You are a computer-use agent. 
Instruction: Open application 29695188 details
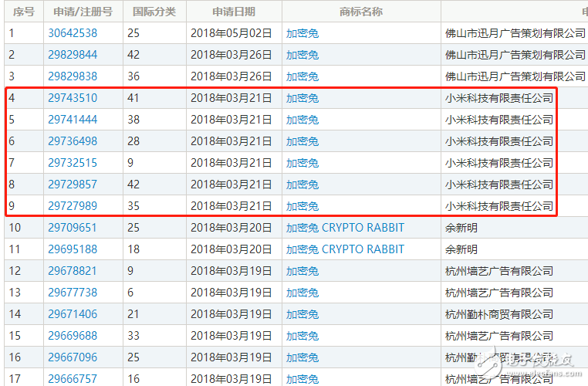click(x=73, y=249)
